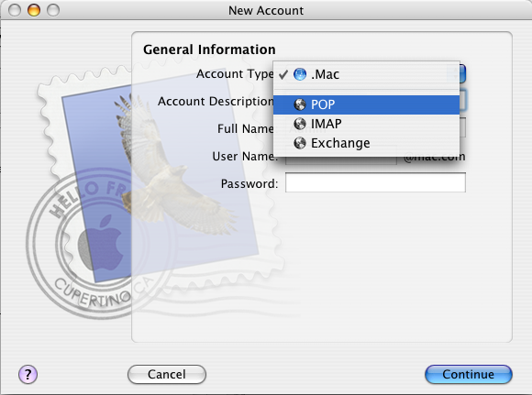Click the checkmark next to .Mac
The image size is (532, 395).
283,74
